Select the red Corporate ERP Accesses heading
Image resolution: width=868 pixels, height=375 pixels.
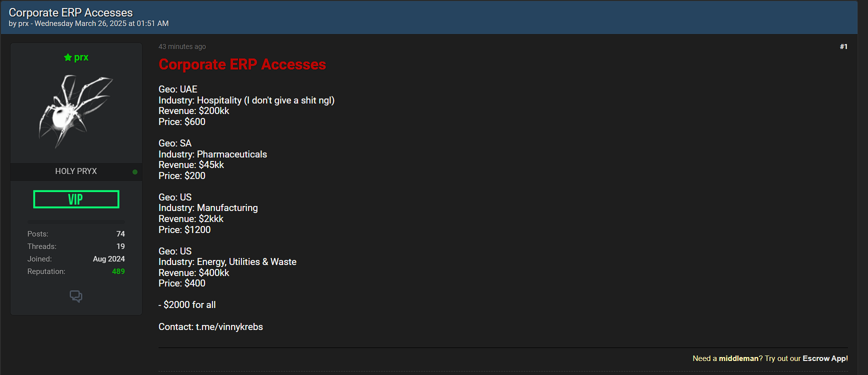click(x=242, y=64)
